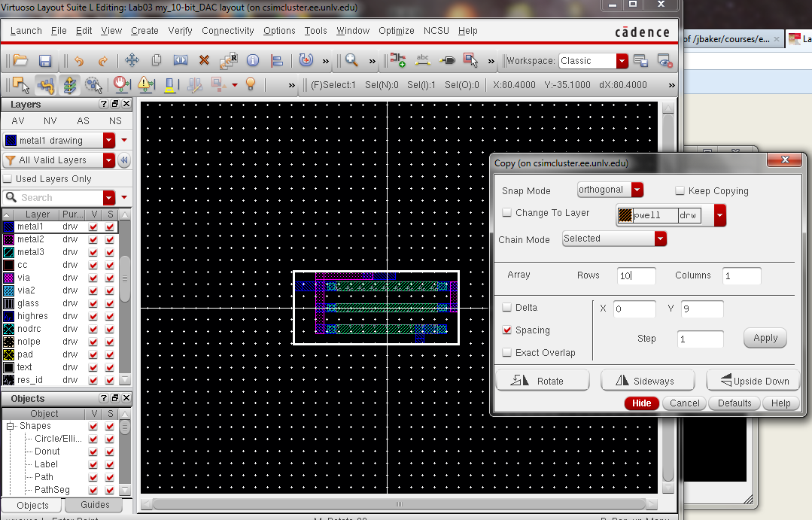Open the Workspace Classic dropdown

coord(622,61)
